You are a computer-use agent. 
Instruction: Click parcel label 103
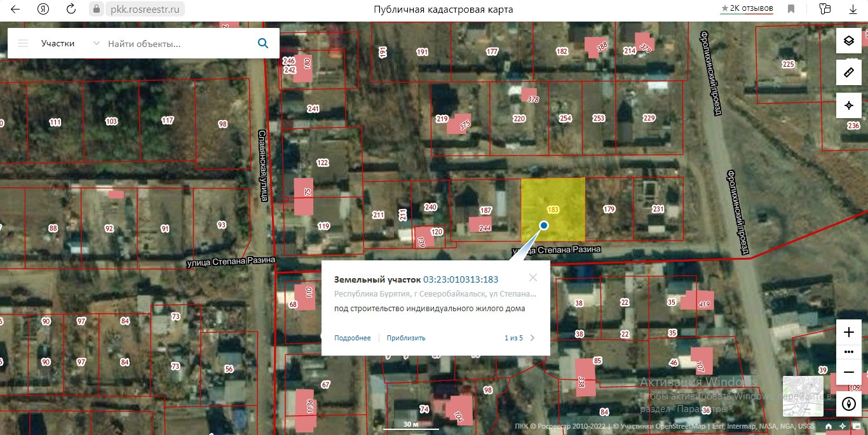(111, 121)
